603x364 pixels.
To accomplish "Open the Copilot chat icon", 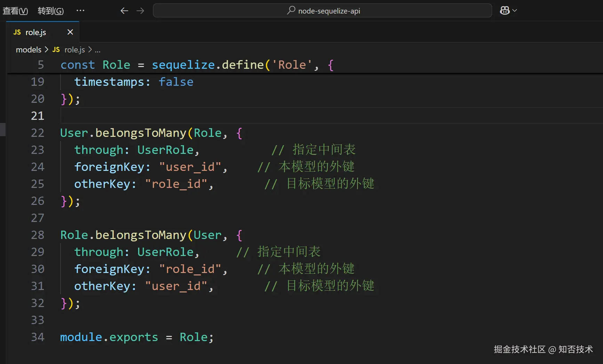I will tap(505, 11).
